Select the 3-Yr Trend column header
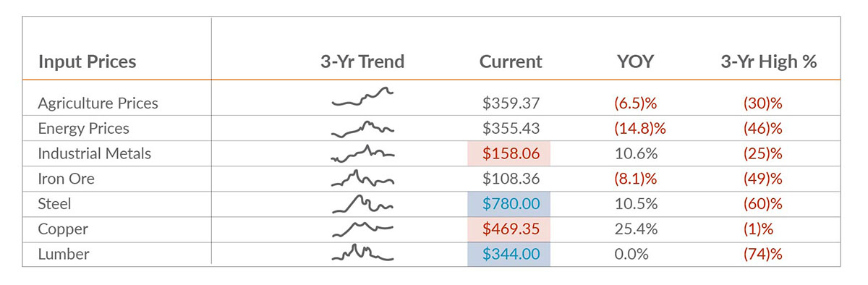 (x=362, y=61)
